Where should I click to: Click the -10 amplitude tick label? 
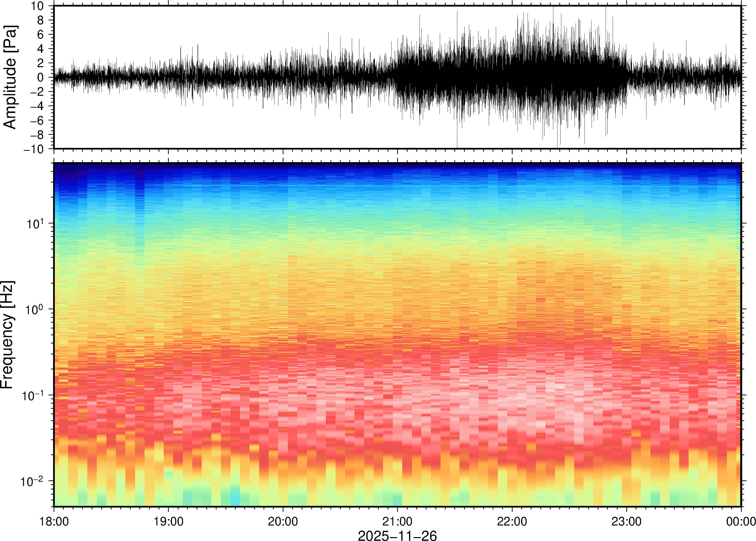pos(33,149)
